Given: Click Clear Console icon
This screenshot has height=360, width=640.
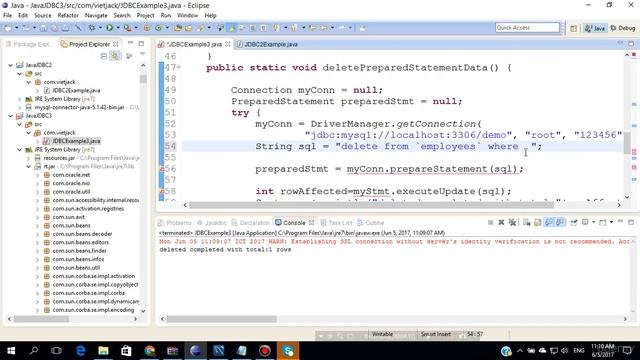Looking at the screenshot, I should point(527,222).
